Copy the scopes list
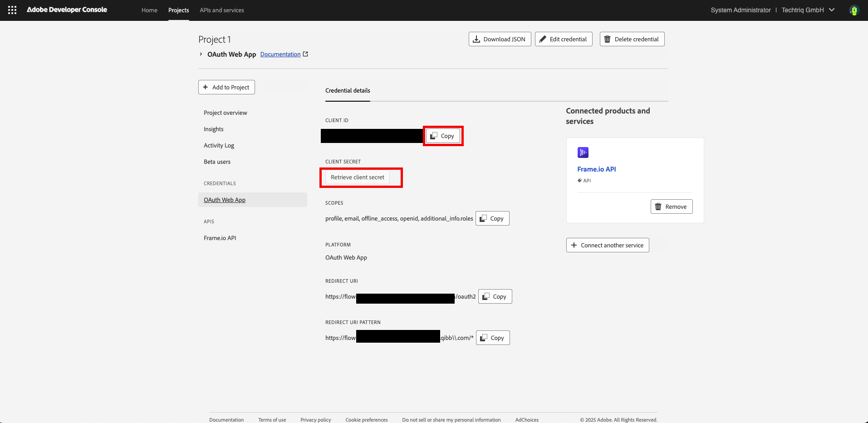Image resolution: width=868 pixels, height=423 pixels. pyautogui.click(x=492, y=218)
